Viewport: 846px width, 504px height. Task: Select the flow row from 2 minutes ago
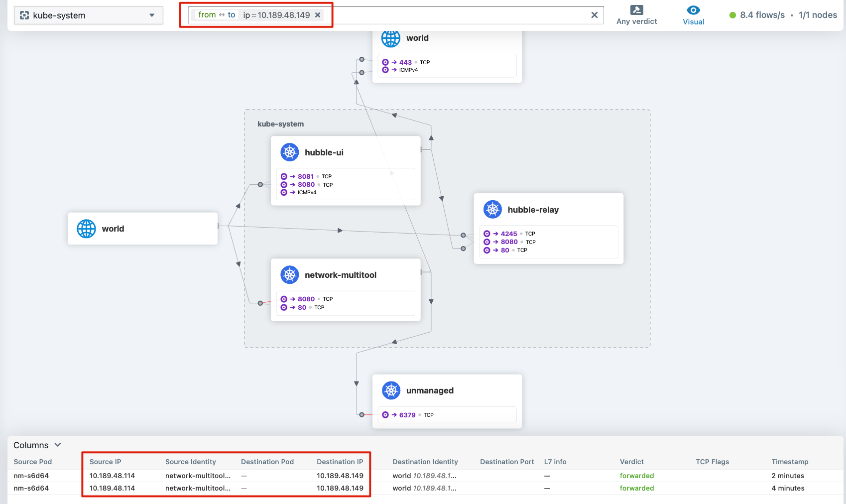tap(426, 476)
